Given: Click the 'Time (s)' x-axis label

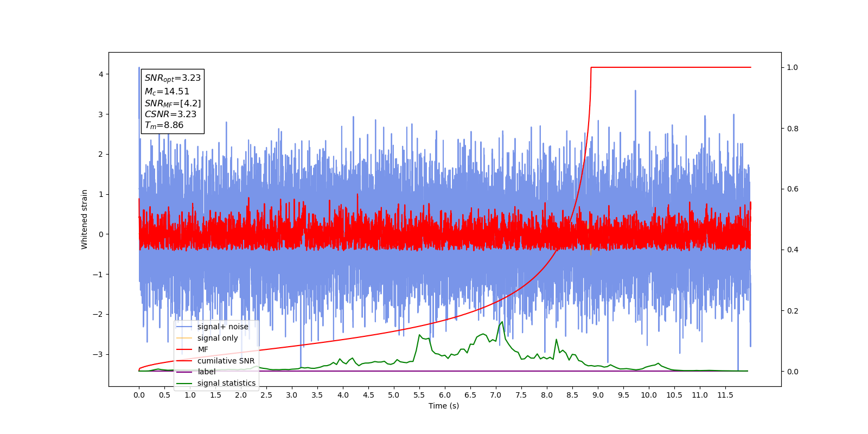Looking at the screenshot, I should tap(444, 406).
